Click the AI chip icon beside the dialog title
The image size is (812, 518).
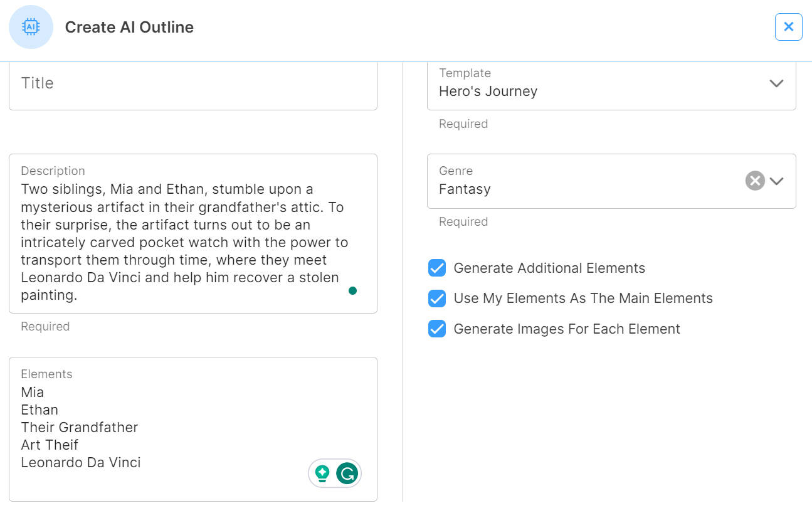click(x=31, y=27)
